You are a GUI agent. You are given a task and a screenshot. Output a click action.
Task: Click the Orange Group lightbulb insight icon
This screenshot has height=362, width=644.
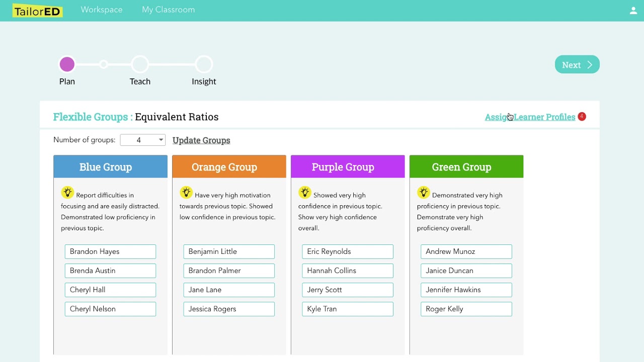(186, 193)
